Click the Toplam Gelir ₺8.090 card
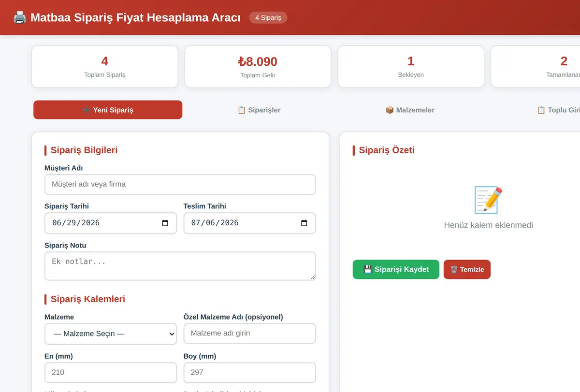 258,67
